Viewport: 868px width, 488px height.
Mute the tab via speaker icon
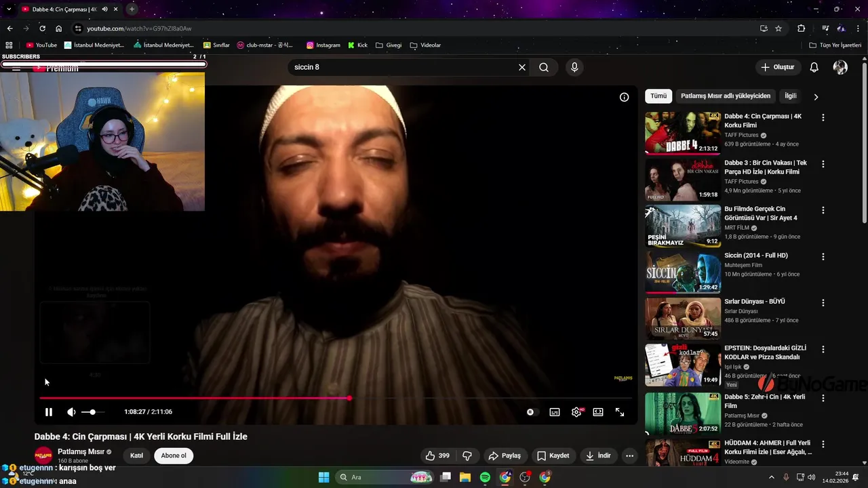click(104, 9)
